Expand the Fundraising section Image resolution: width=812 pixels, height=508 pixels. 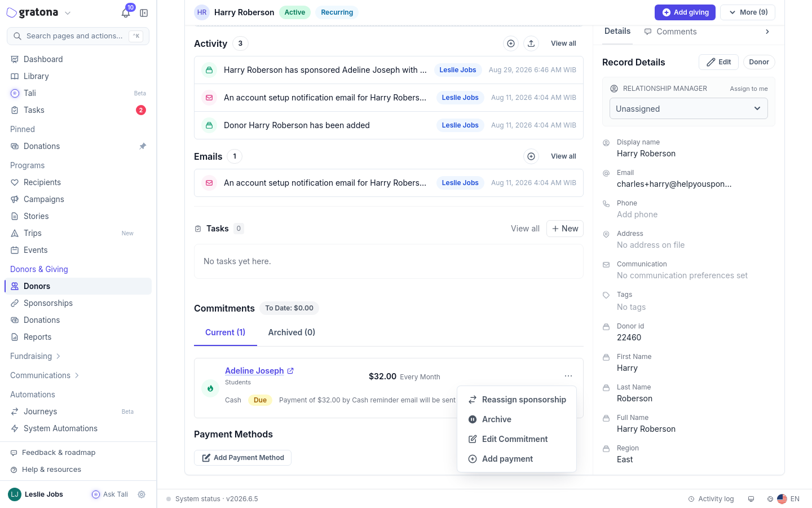click(36, 356)
